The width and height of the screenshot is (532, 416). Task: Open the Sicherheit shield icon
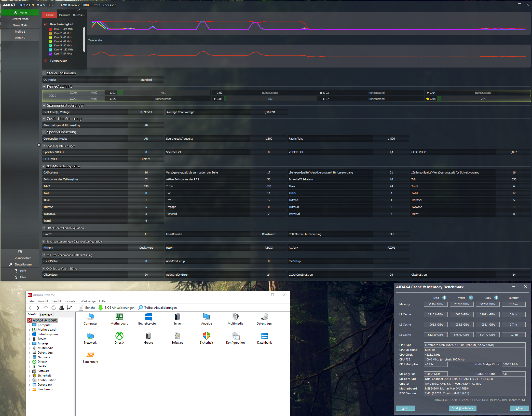pos(206,336)
